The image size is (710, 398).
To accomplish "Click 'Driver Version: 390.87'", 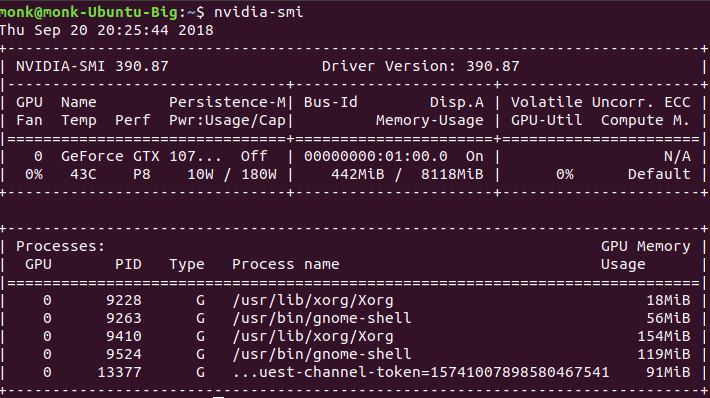I will pos(421,67).
